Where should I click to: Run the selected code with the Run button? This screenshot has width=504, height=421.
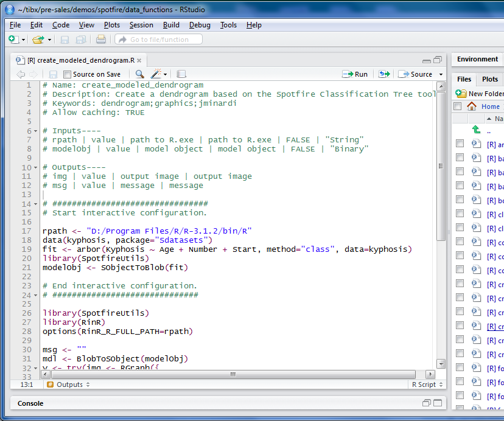(x=355, y=74)
